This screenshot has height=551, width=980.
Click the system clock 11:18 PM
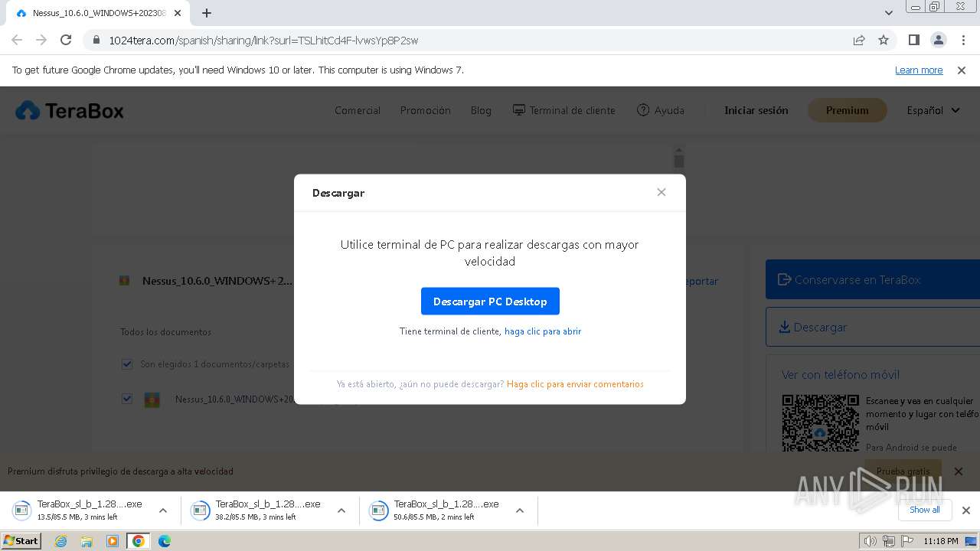[x=941, y=541]
